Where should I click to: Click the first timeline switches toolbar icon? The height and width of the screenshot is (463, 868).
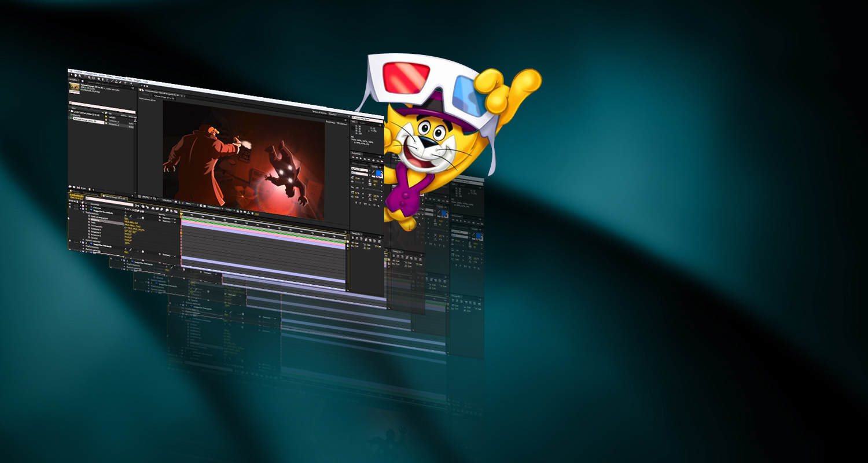click(137, 205)
